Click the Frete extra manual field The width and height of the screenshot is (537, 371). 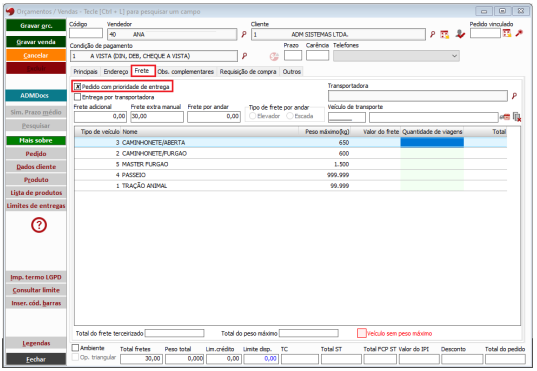[157, 117]
